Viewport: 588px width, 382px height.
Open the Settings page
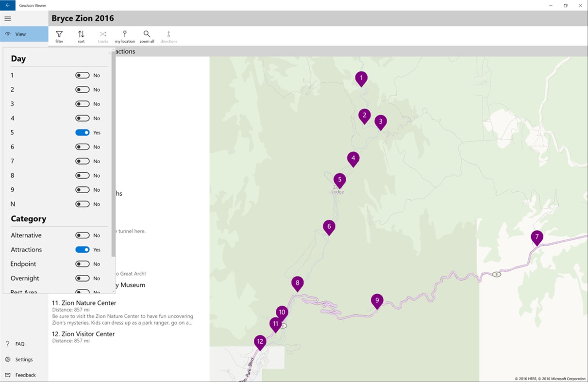tap(24, 359)
